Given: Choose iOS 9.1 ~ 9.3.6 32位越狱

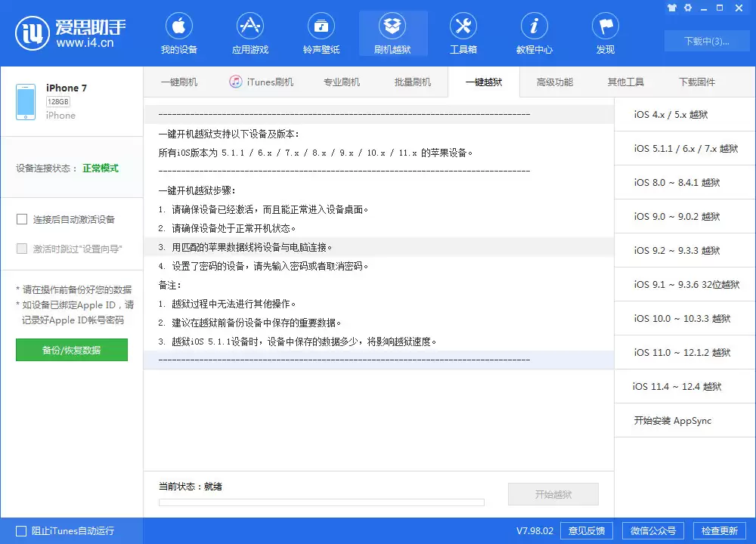Looking at the screenshot, I should (685, 284).
